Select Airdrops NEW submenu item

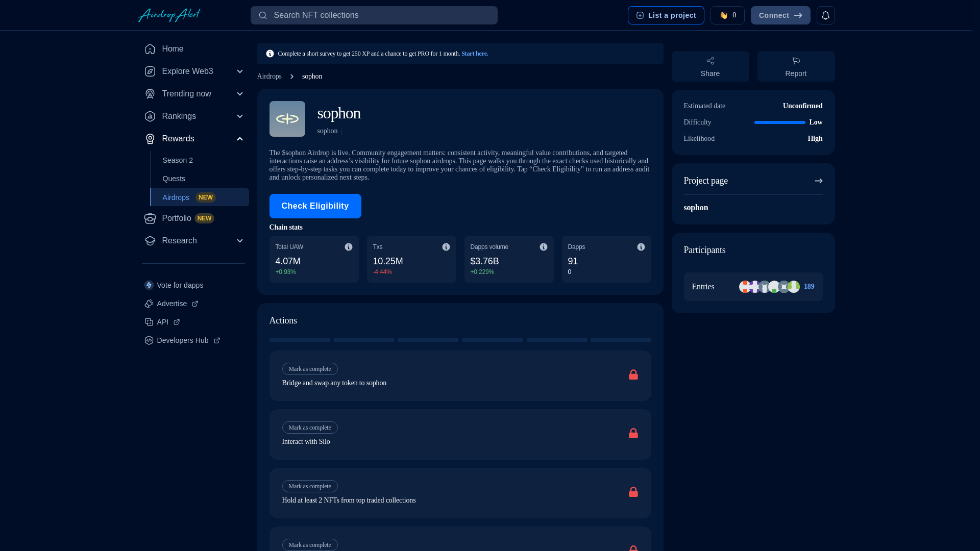click(x=200, y=197)
